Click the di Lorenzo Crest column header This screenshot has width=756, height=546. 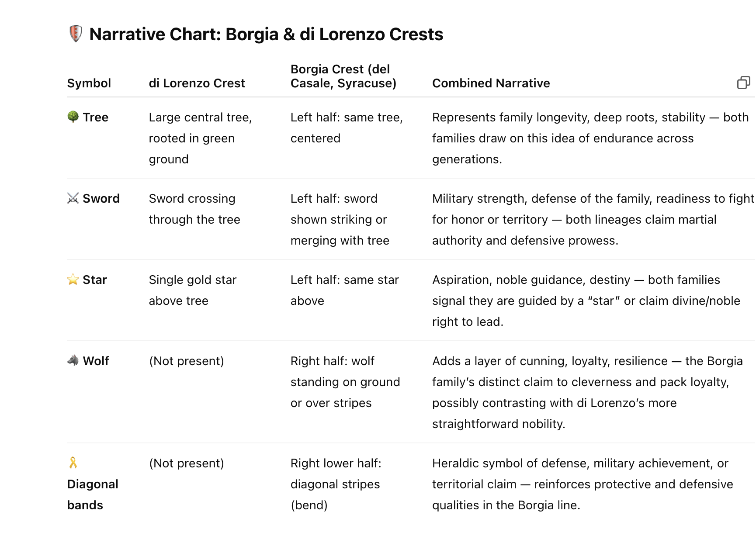pos(197,83)
